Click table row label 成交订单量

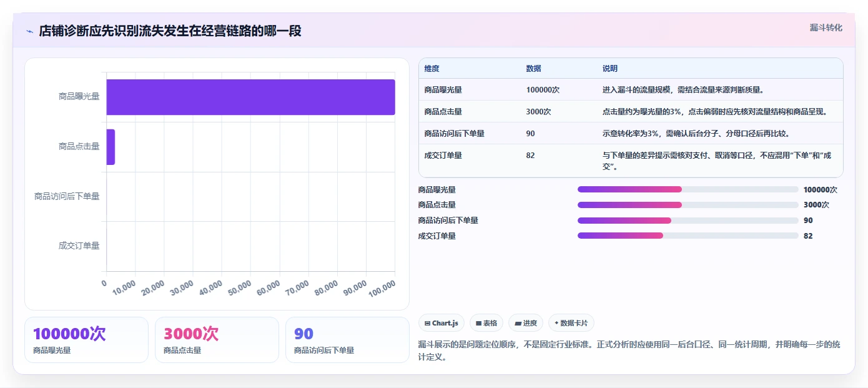pos(443,155)
